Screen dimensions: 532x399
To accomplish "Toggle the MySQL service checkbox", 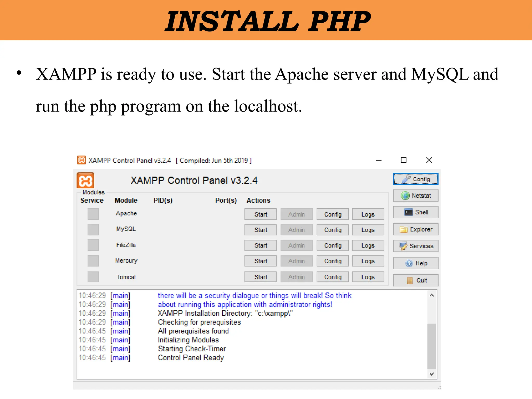I will coord(93,230).
